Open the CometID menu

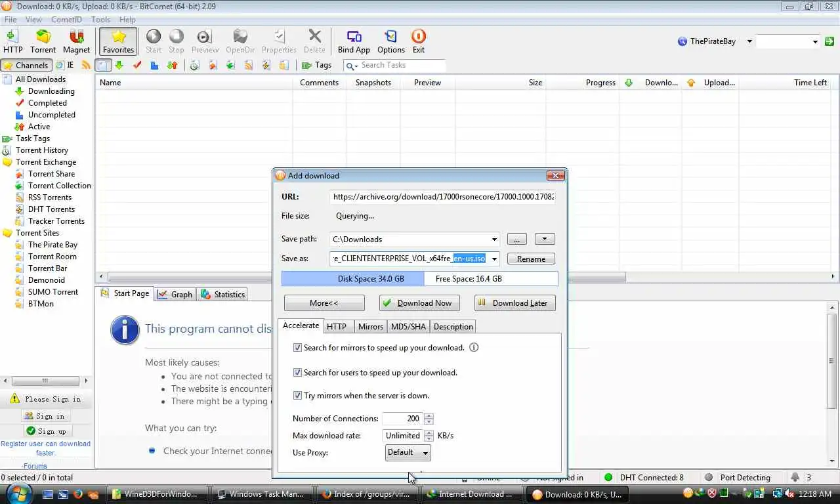point(67,20)
